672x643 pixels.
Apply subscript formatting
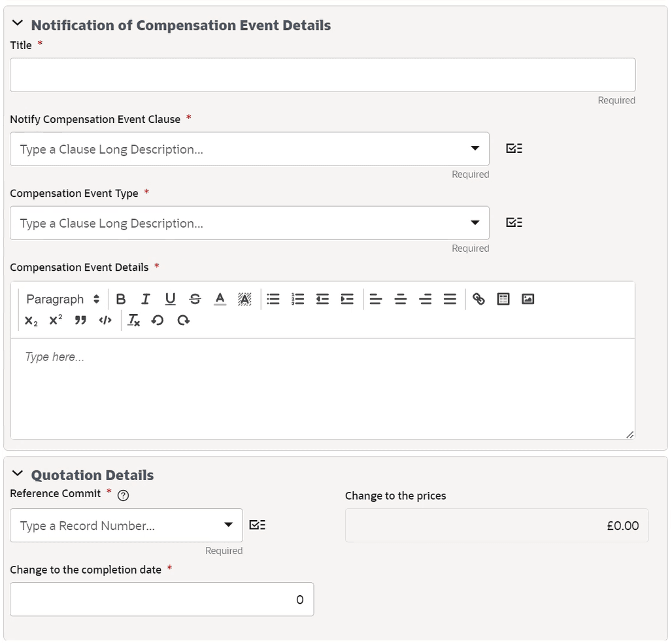point(30,321)
